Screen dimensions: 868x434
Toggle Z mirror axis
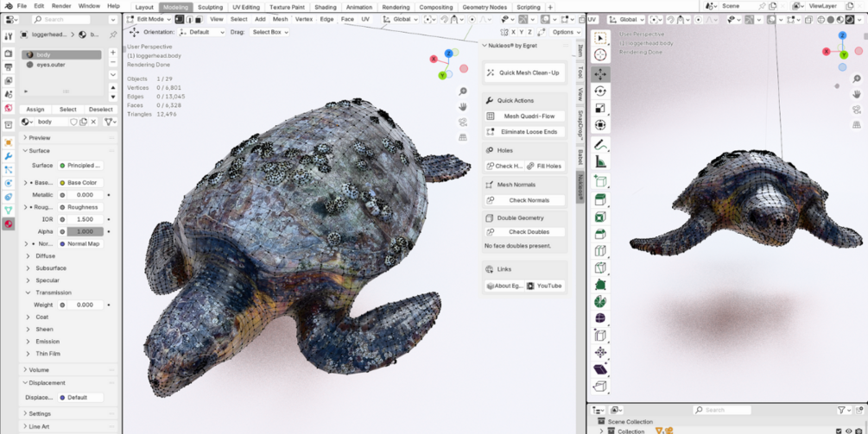point(530,32)
